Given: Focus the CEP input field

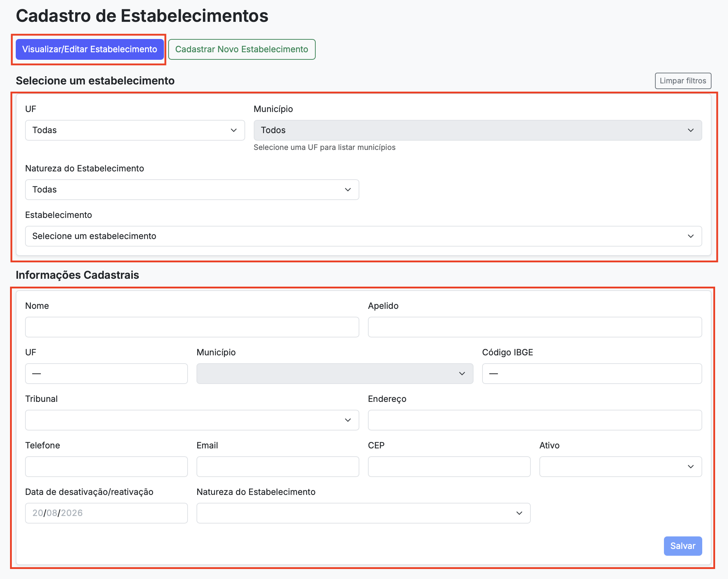Looking at the screenshot, I should point(449,467).
